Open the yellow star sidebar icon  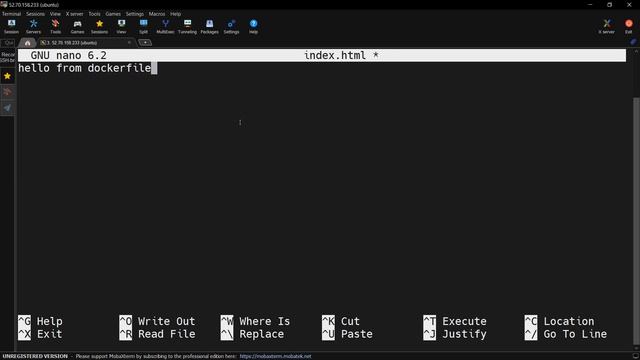(7, 76)
